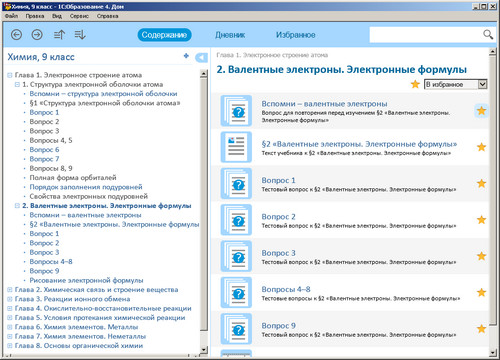
Task: Toggle favorite star for Вопрос 2 row
Action: click(x=481, y=220)
